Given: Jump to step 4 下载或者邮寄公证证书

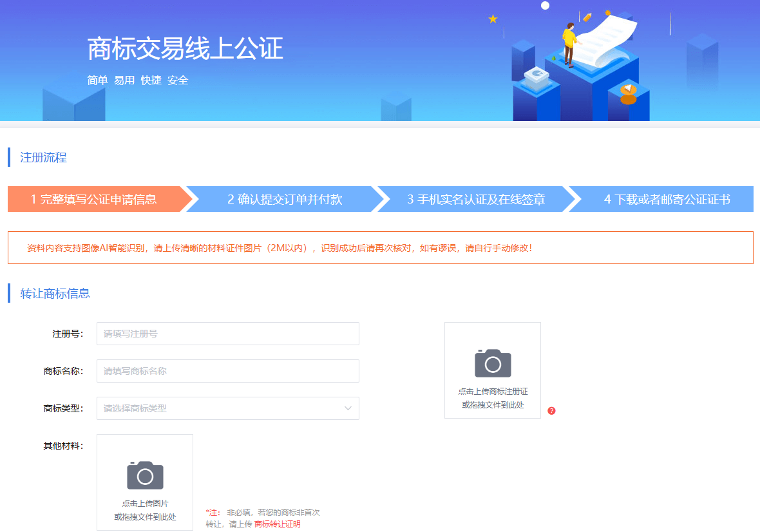Looking at the screenshot, I should [x=667, y=200].
